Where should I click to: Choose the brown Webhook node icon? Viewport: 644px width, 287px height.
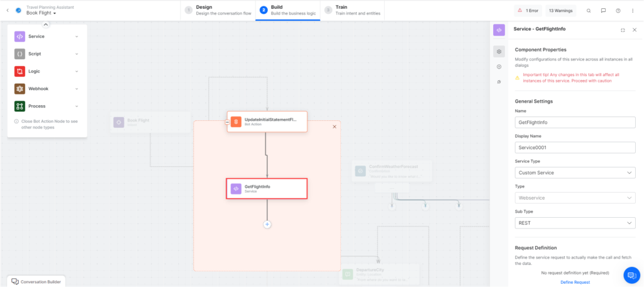[x=19, y=89]
